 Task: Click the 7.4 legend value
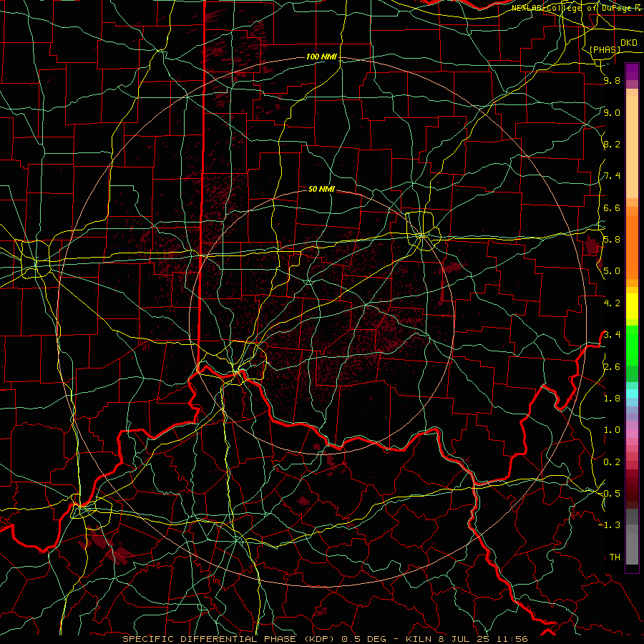(612, 176)
